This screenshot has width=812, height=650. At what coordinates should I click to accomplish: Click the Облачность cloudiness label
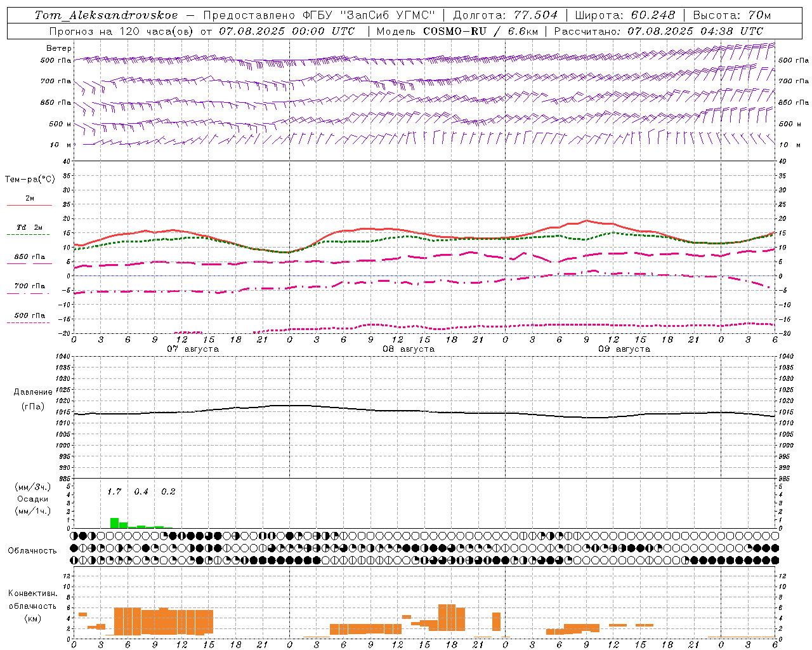point(32,551)
